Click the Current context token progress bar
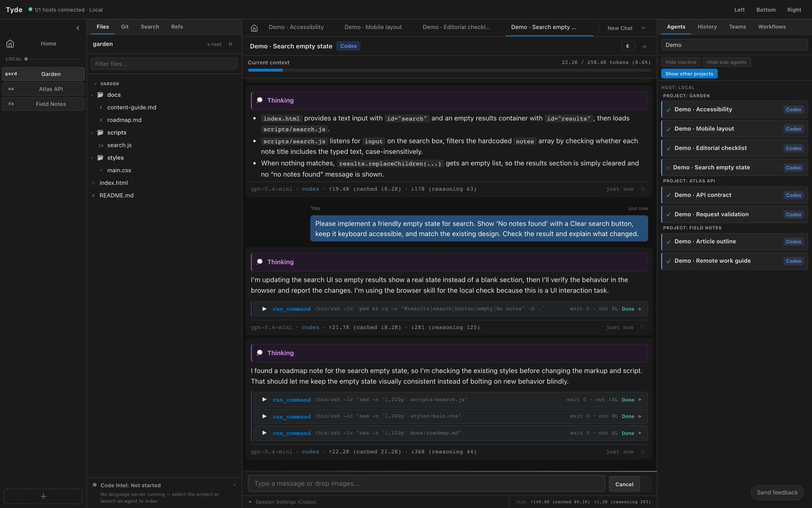This screenshot has height=508, width=812. pyautogui.click(x=449, y=70)
